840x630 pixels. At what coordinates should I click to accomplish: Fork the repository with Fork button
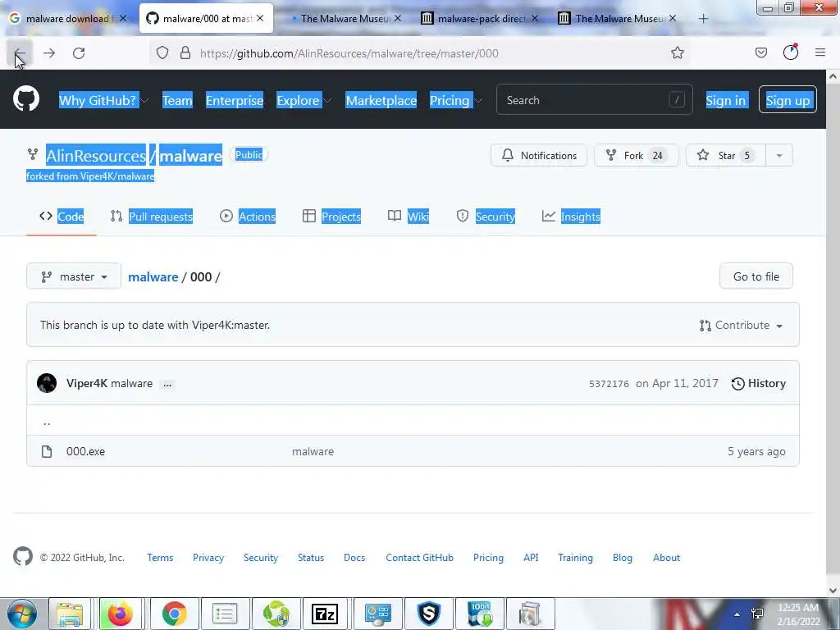(x=637, y=155)
